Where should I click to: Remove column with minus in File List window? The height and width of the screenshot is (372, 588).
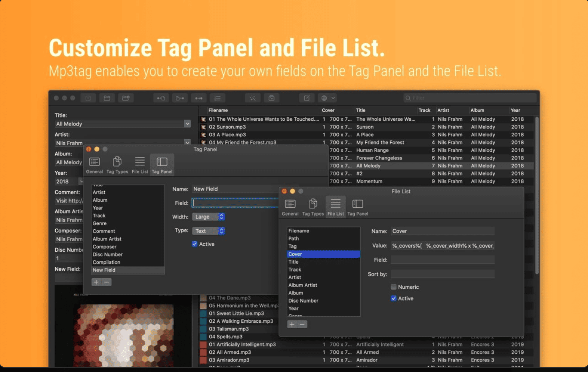tap(302, 324)
